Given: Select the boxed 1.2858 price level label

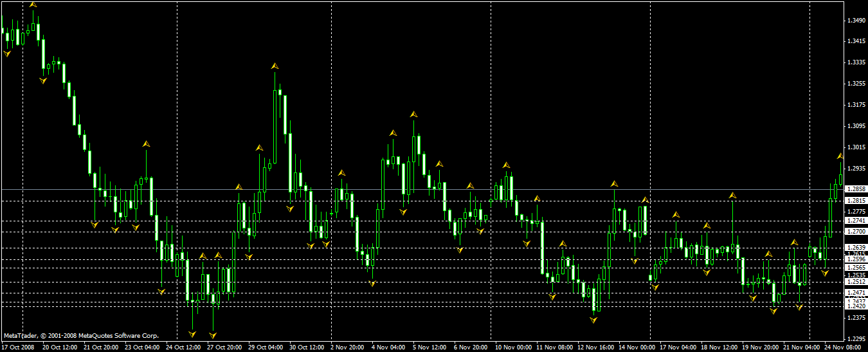Looking at the screenshot, I should click(x=856, y=189).
